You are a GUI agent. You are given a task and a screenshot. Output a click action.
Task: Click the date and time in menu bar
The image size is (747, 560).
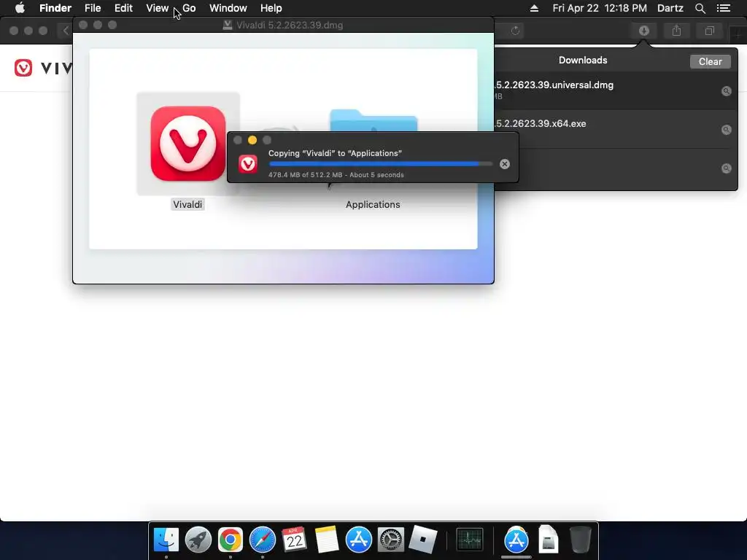600,8
